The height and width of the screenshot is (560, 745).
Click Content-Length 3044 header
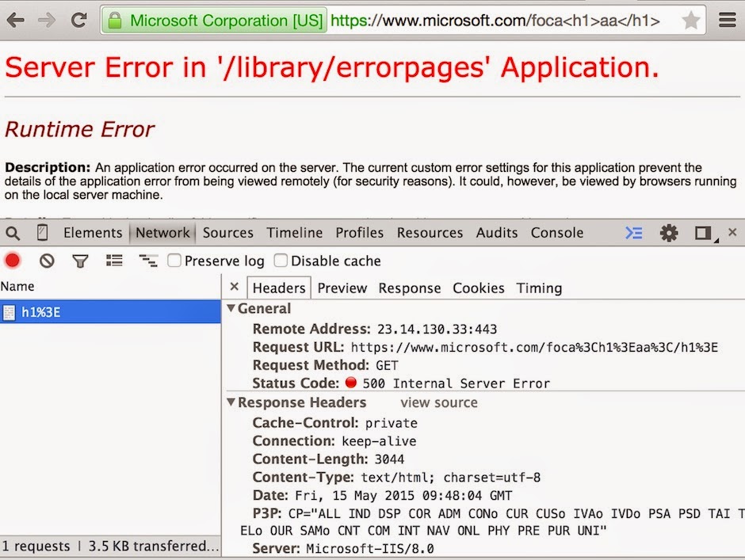tap(328, 459)
